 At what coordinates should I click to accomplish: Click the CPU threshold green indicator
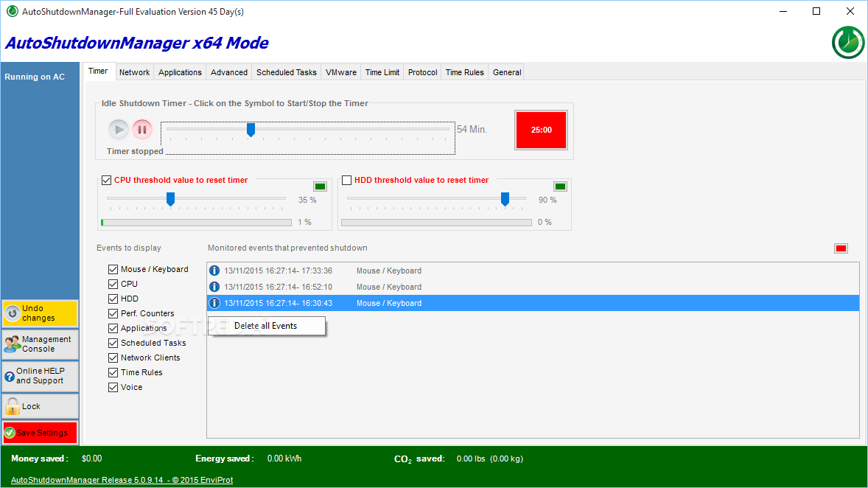pos(320,187)
